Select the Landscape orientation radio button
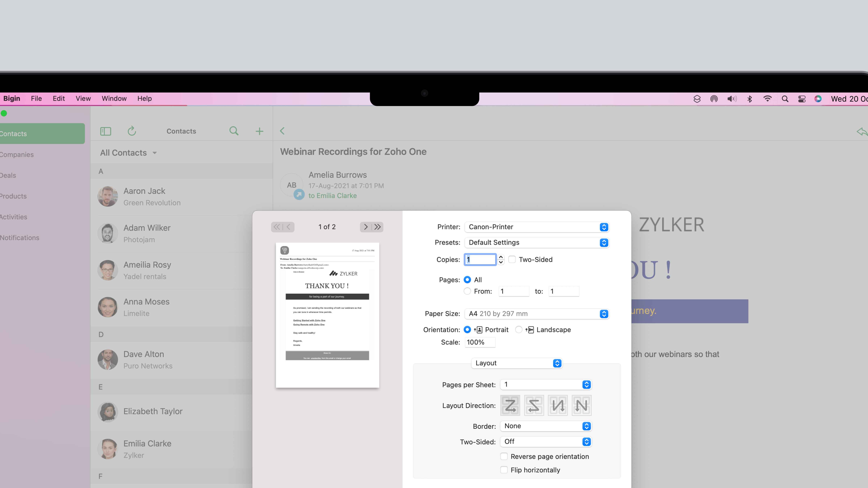Viewport: 868px width, 488px height. pos(519,330)
